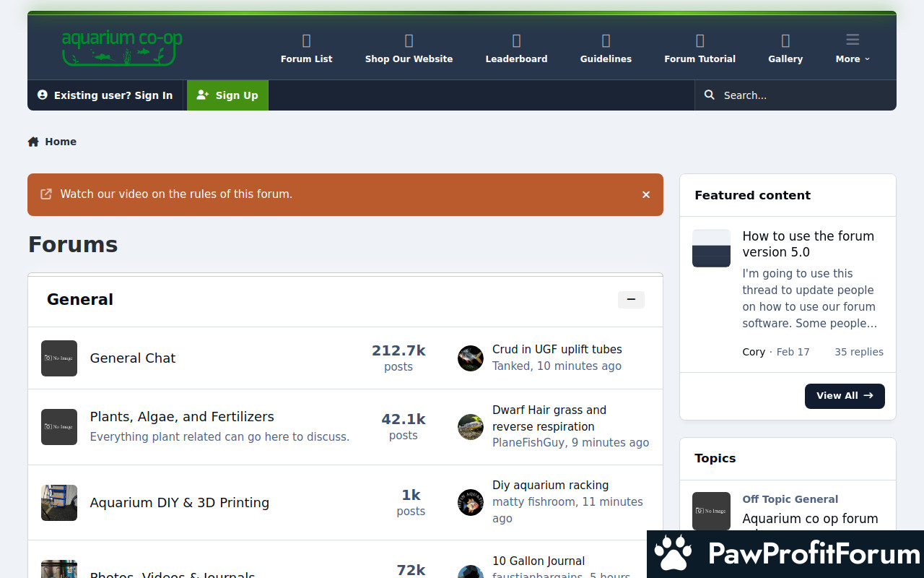The image size is (924, 578).
Task: Click matty fishroom avatar
Action: (471, 503)
